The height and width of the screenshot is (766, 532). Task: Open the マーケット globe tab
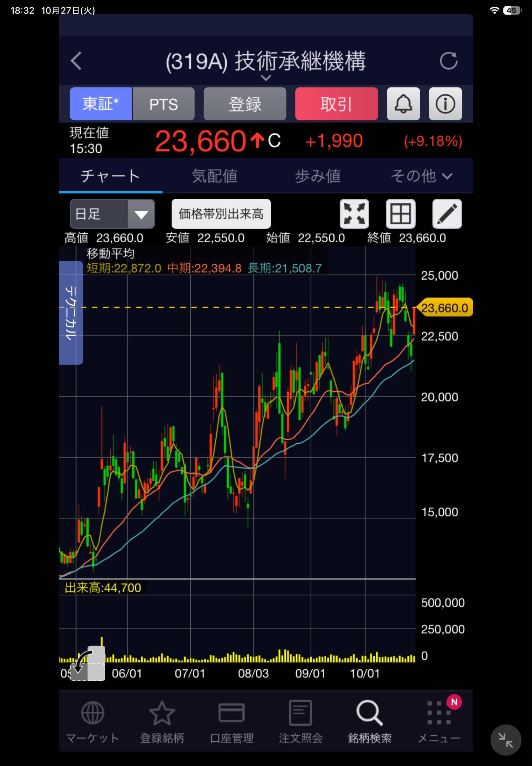coord(92,722)
